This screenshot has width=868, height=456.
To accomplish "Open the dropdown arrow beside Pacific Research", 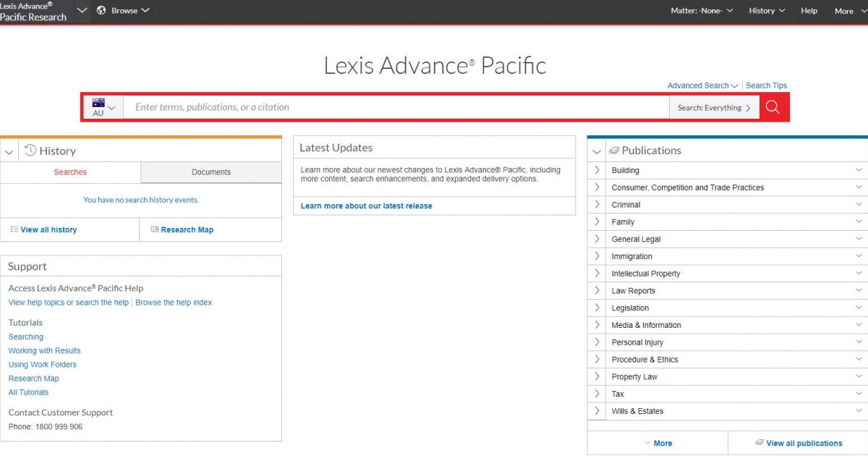I will point(82,11).
